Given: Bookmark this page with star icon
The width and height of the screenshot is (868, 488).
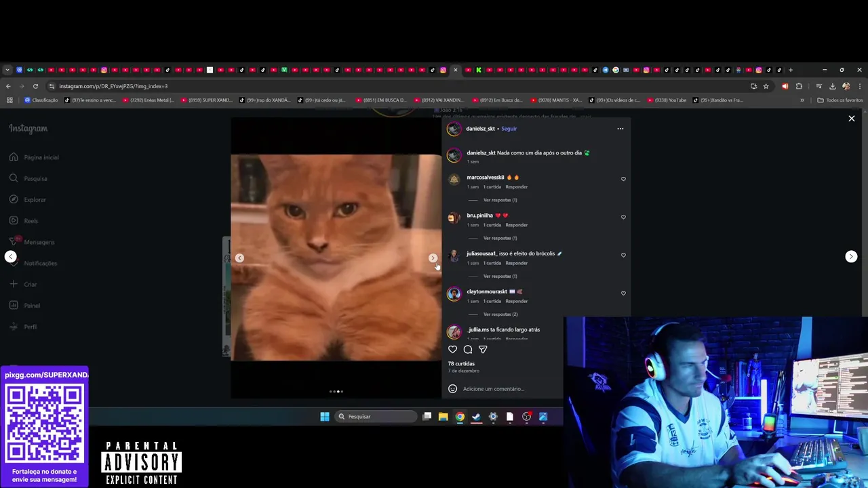Looking at the screenshot, I should [x=766, y=86].
